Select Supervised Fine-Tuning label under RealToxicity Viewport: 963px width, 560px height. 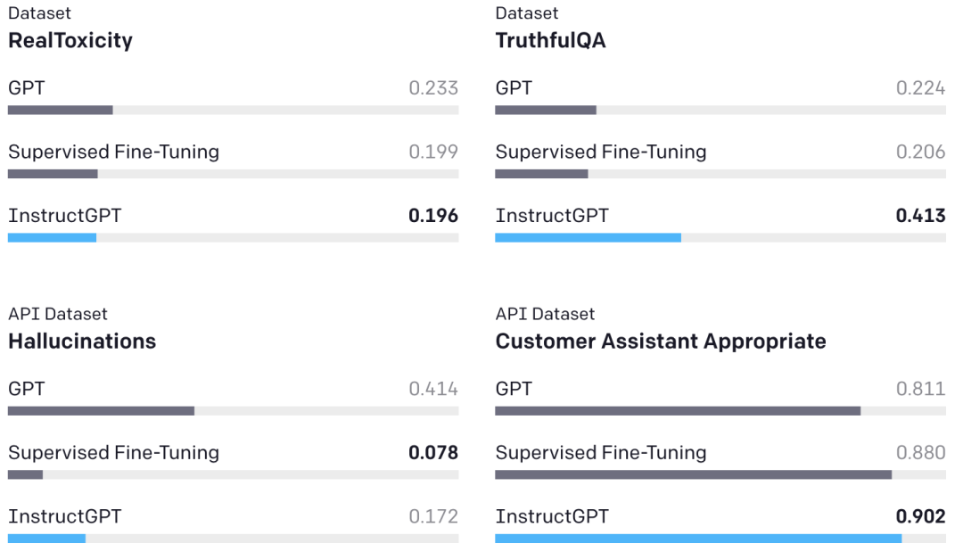click(x=113, y=152)
